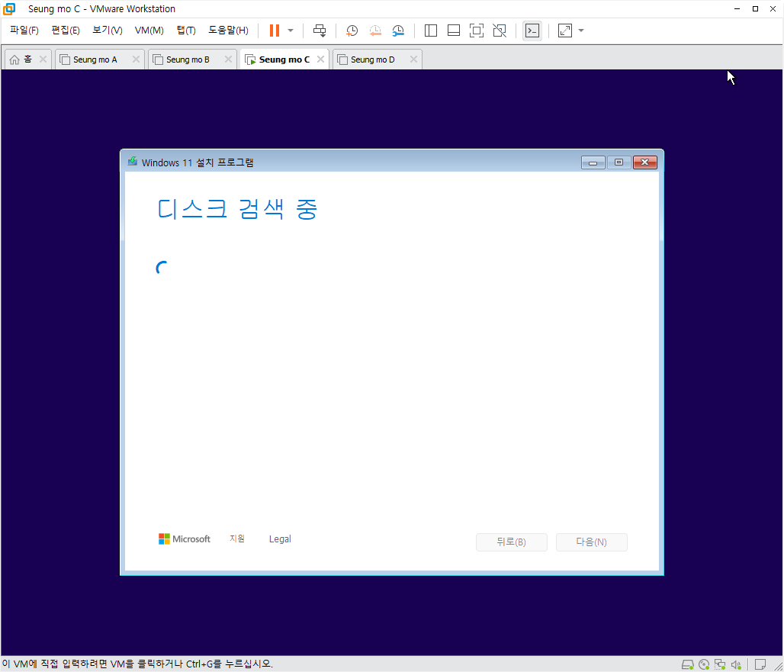Click the 다음(N) next button
The image size is (784, 672).
click(592, 542)
